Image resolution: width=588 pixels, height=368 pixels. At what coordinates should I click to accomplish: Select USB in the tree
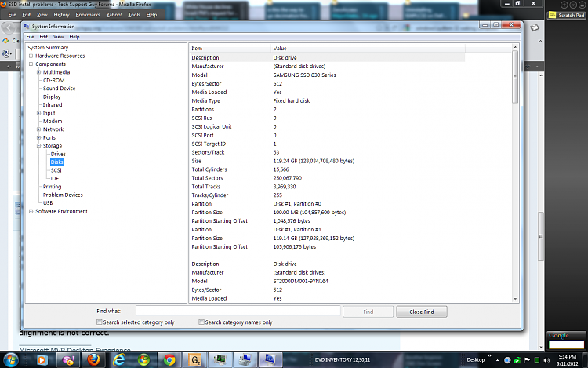click(x=48, y=203)
